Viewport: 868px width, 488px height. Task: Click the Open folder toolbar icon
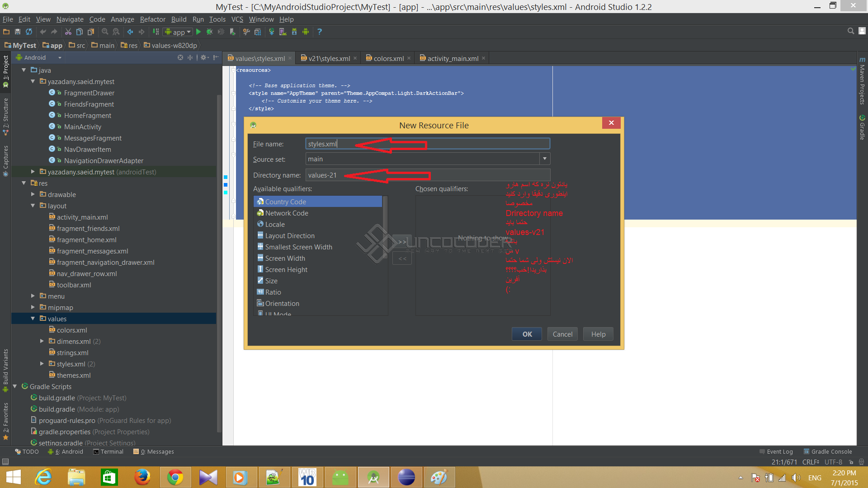click(6, 32)
